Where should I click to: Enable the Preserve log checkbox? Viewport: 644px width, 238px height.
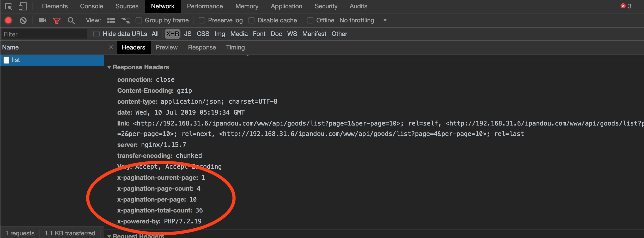pyautogui.click(x=202, y=20)
